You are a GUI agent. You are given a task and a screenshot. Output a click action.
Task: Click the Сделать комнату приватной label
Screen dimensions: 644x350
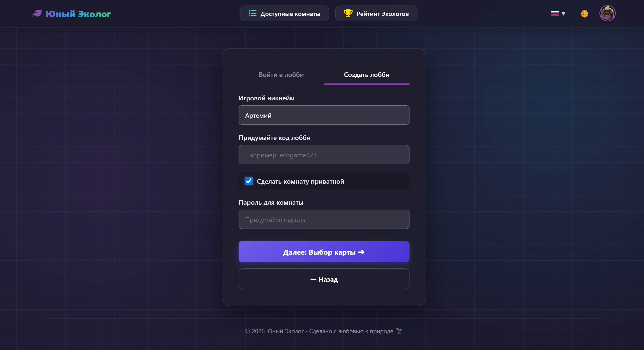click(300, 181)
